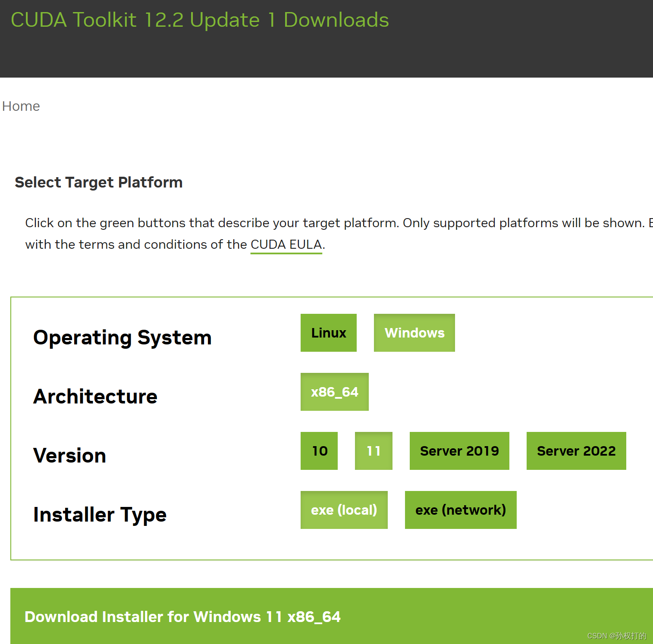Viewport: 653px width, 644px height.
Task: Click the Download Installer for Windows 11 banner
Action: pos(332,616)
